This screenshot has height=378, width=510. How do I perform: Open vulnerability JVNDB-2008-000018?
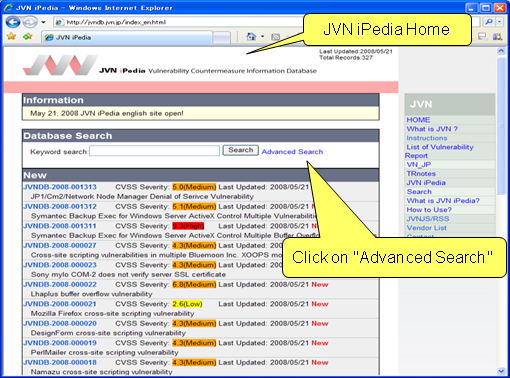click(x=60, y=362)
